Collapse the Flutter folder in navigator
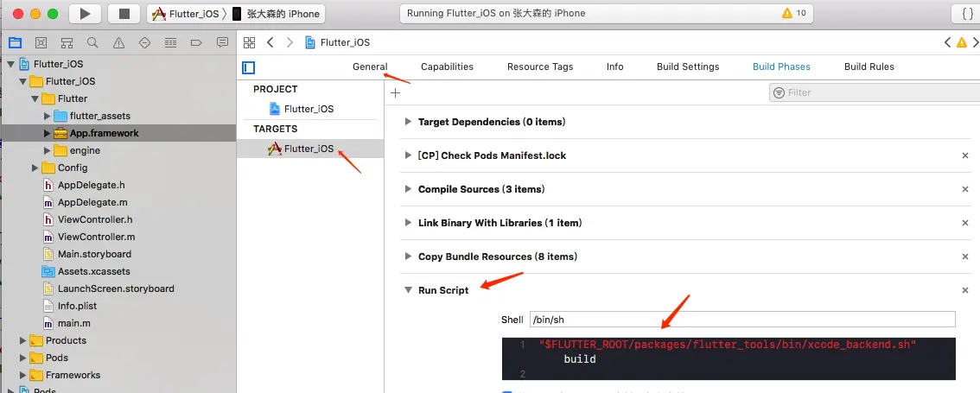Viewport: 980px width, 393px height. (x=35, y=98)
